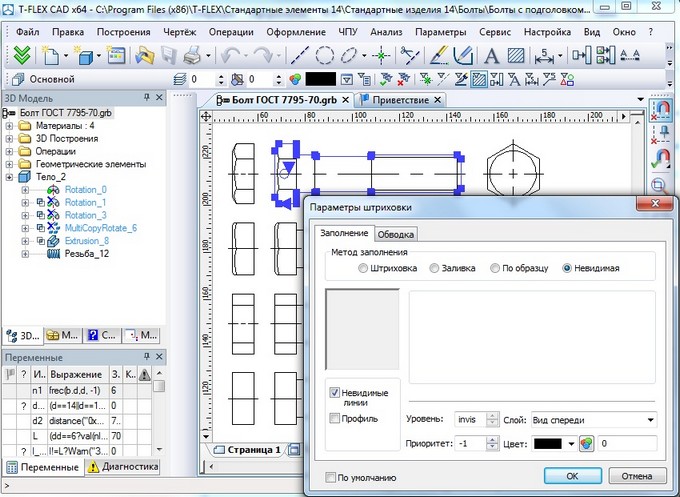Close the Переменные panel

[159, 356]
